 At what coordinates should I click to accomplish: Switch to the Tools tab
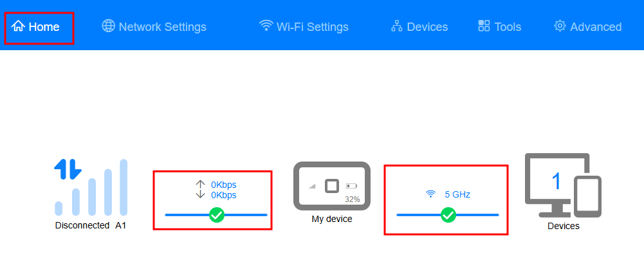pyautogui.click(x=500, y=26)
